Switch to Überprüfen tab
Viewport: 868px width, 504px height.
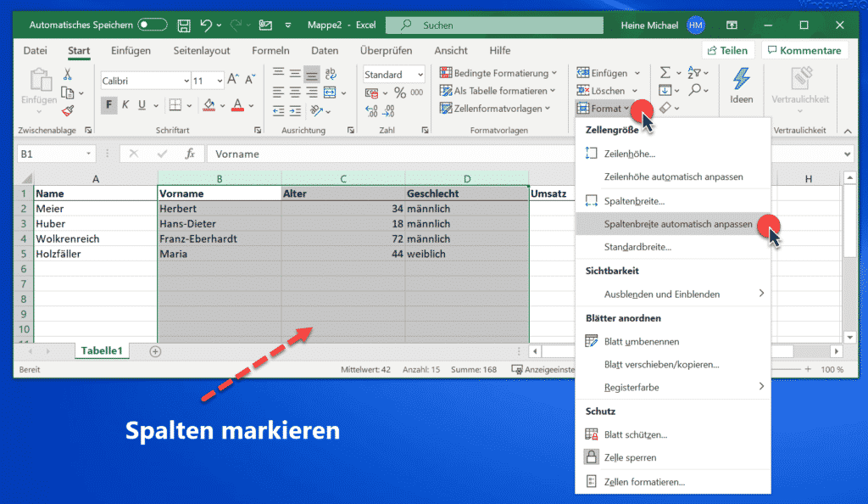(386, 50)
